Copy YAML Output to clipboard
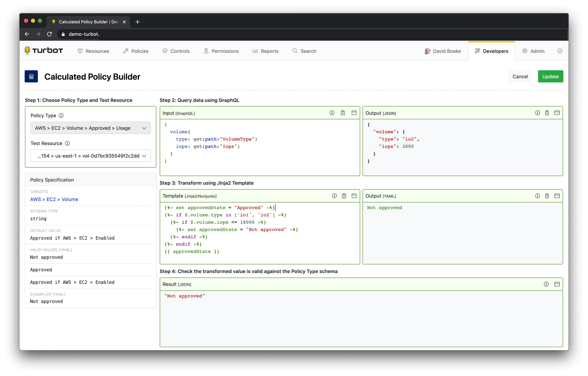The width and height of the screenshot is (588, 376). pyautogui.click(x=547, y=196)
